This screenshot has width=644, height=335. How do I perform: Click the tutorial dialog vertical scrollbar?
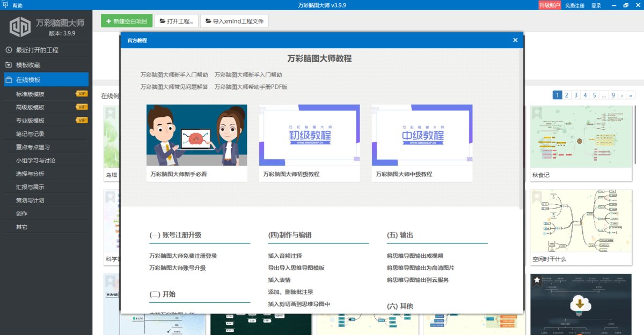[521, 129]
